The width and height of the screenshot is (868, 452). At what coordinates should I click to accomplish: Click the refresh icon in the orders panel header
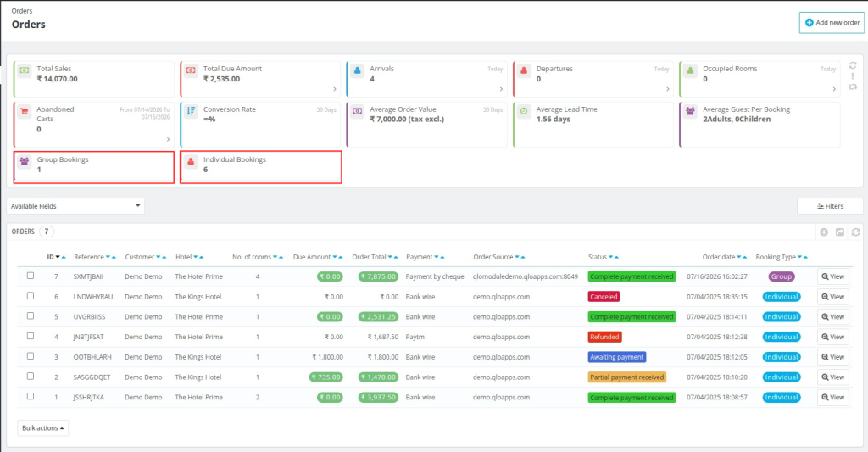855,232
